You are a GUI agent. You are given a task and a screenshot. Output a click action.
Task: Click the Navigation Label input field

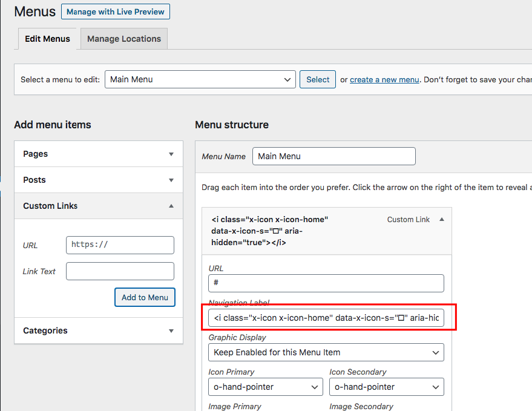pos(326,318)
